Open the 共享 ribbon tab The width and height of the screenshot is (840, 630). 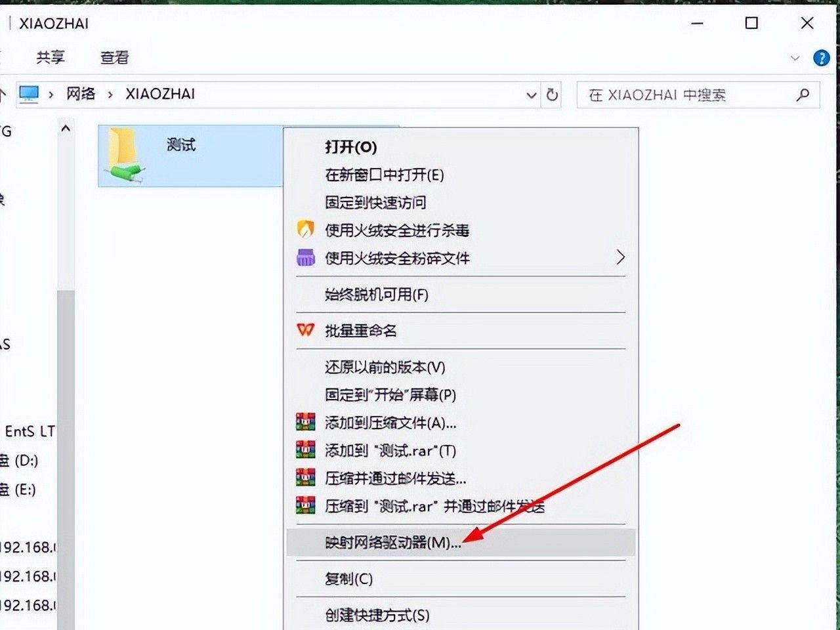tap(51, 57)
